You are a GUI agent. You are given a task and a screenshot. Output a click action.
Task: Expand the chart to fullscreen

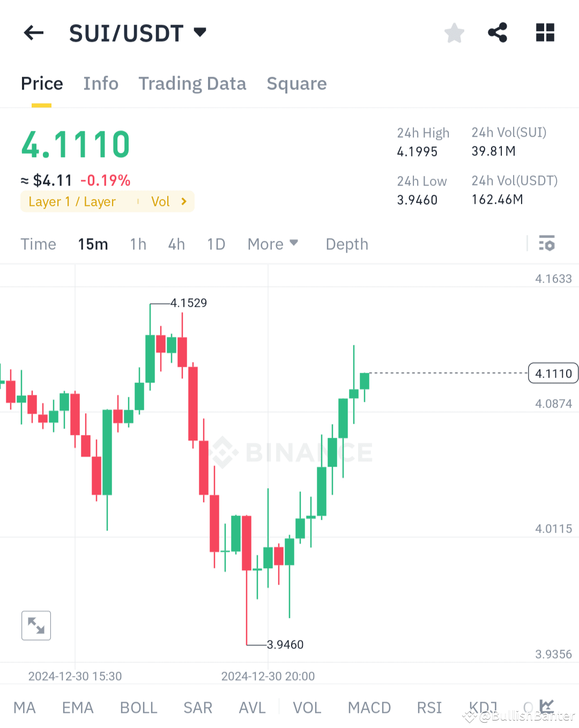[x=35, y=625]
